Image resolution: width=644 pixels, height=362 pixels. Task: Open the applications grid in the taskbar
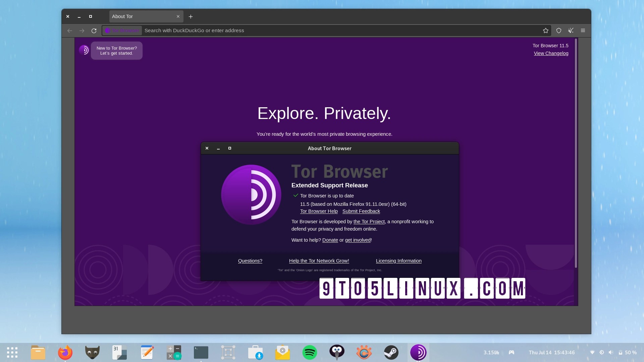pos(12,352)
